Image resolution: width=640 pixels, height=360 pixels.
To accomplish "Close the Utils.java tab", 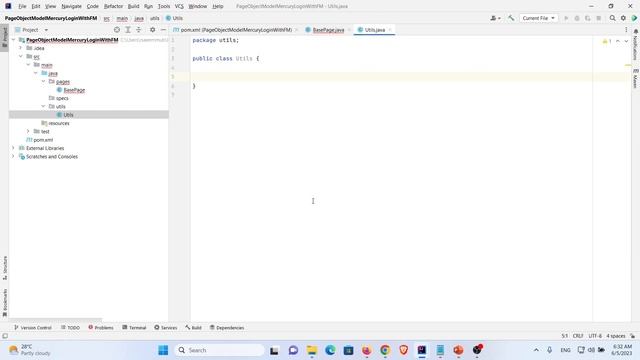I will point(390,30).
